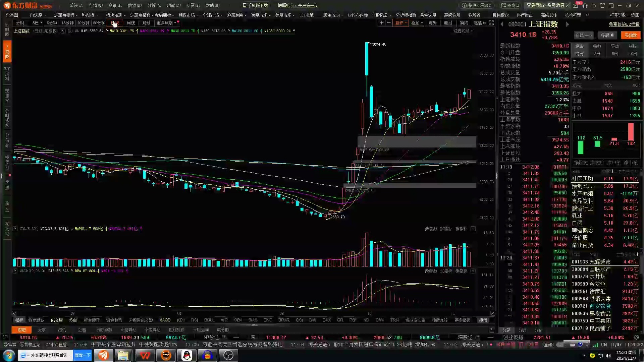Image resolution: width=644 pixels, height=362 pixels.
Task: Toggle the 简约 simple mode
Action: (464, 23)
